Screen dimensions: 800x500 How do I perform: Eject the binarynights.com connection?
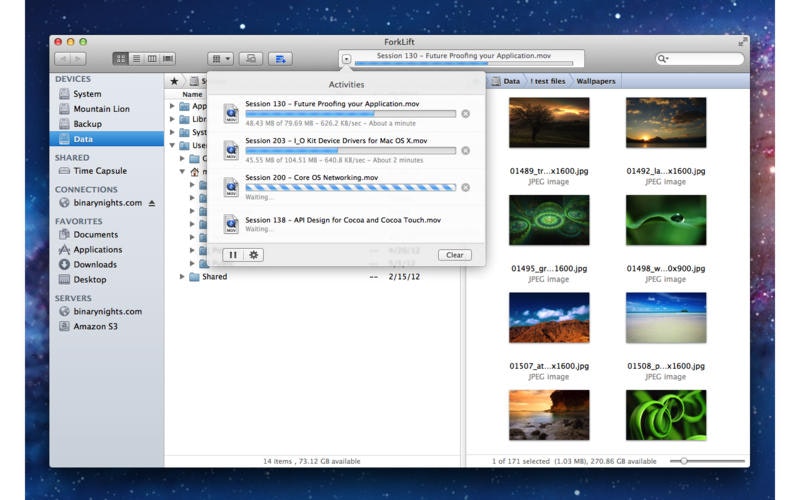(x=152, y=203)
